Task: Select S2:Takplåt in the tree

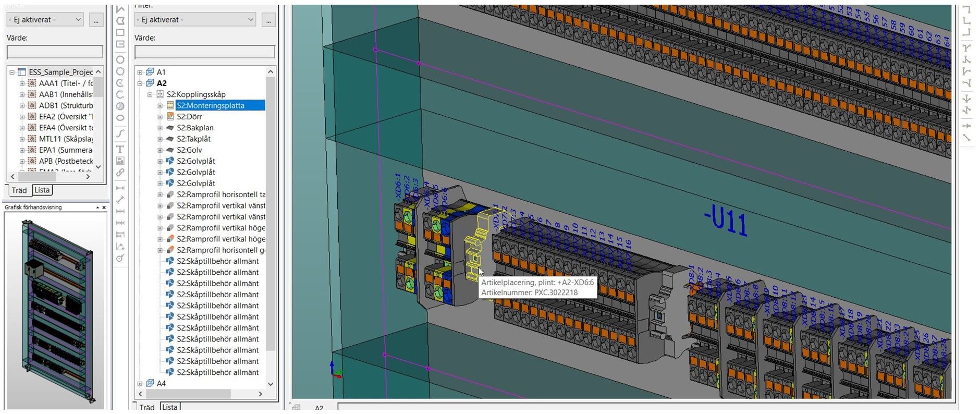Action: coord(193,139)
